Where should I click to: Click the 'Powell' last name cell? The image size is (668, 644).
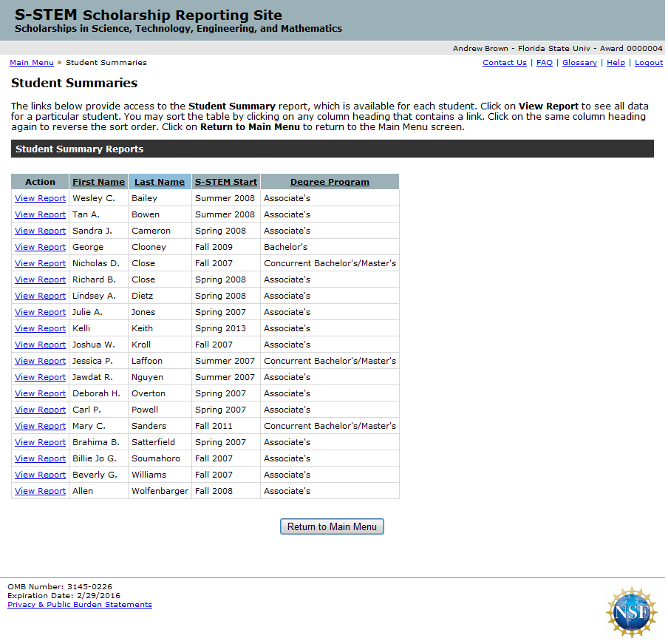point(160,410)
